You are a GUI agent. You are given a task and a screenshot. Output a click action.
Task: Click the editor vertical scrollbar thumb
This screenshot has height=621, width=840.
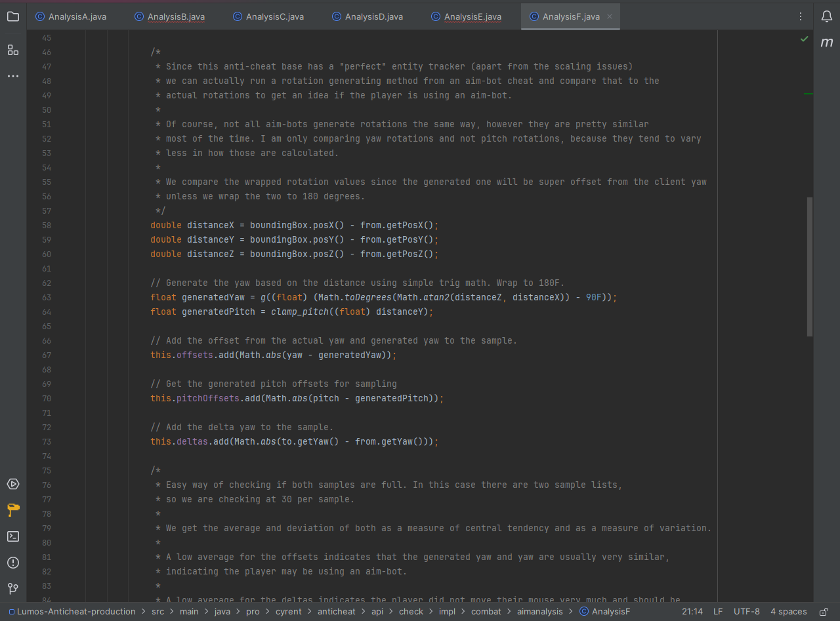810,267
